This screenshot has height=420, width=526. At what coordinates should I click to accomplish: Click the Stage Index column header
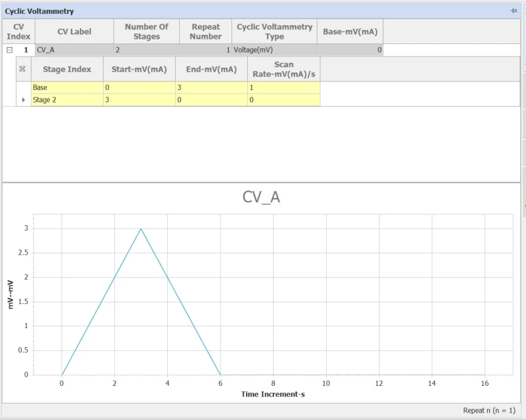point(67,69)
